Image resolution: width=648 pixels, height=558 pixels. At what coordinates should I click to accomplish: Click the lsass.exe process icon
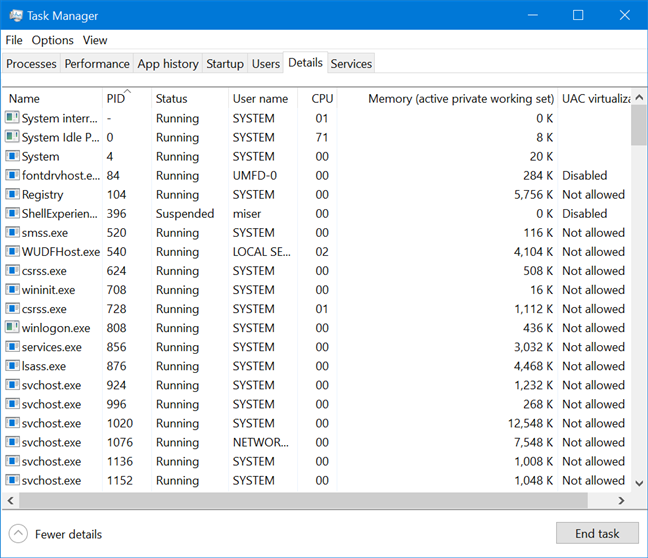(x=12, y=365)
